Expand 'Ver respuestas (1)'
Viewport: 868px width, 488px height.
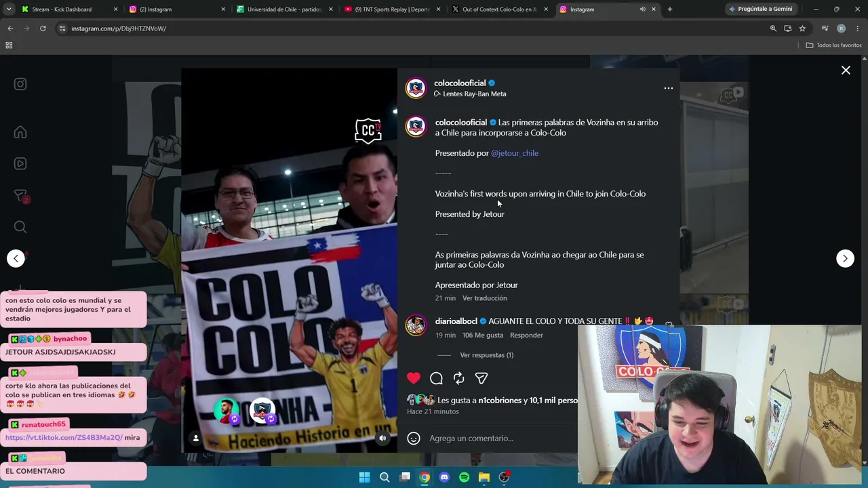[x=487, y=355]
